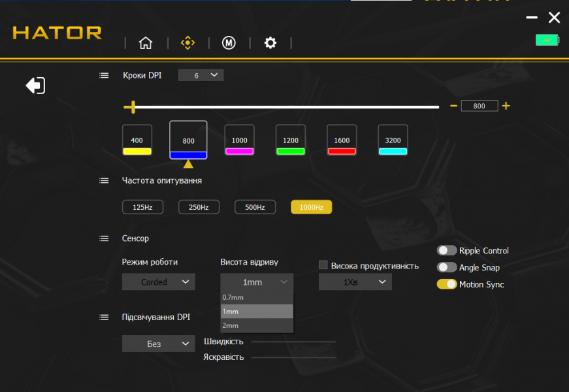Set polling rate to 500Hz
This screenshot has height=392, width=569.
tap(255, 207)
